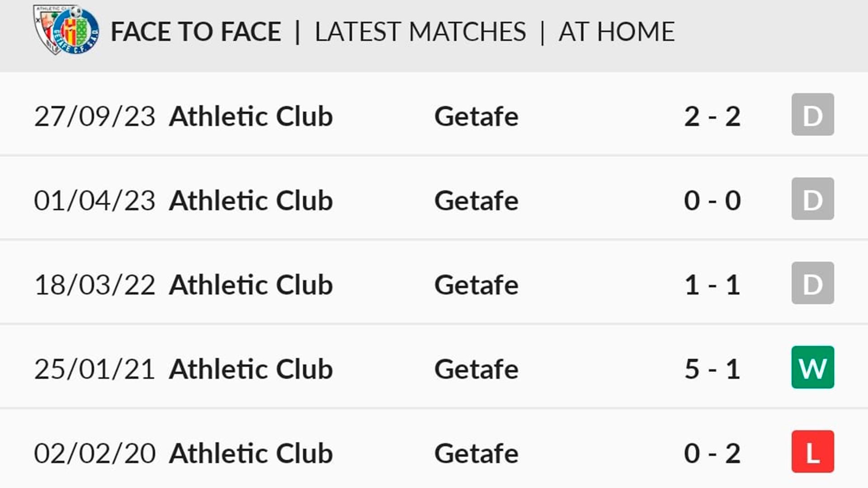Screen dimensions: 868x488
Task: Click the D badge for 27/09/23 match
Action: (812, 114)
